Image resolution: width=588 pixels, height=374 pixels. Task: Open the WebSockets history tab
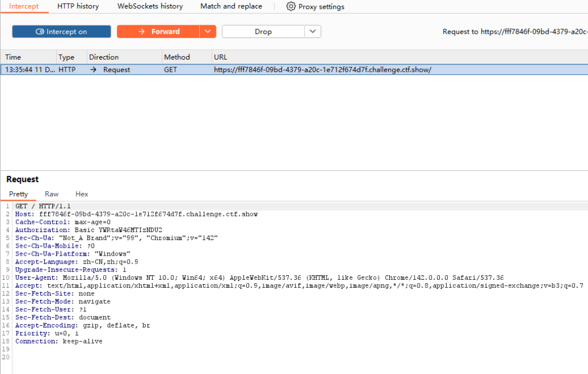[x=150, y=6]
